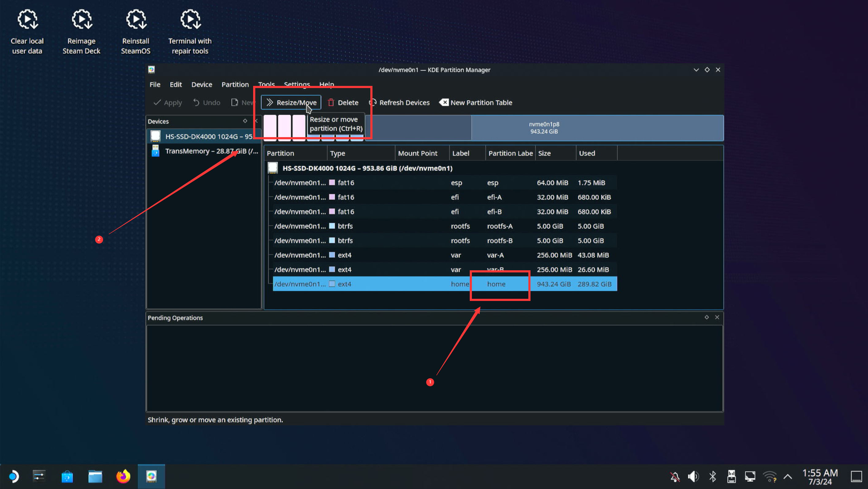Open the Device menu

click(202, 85)
